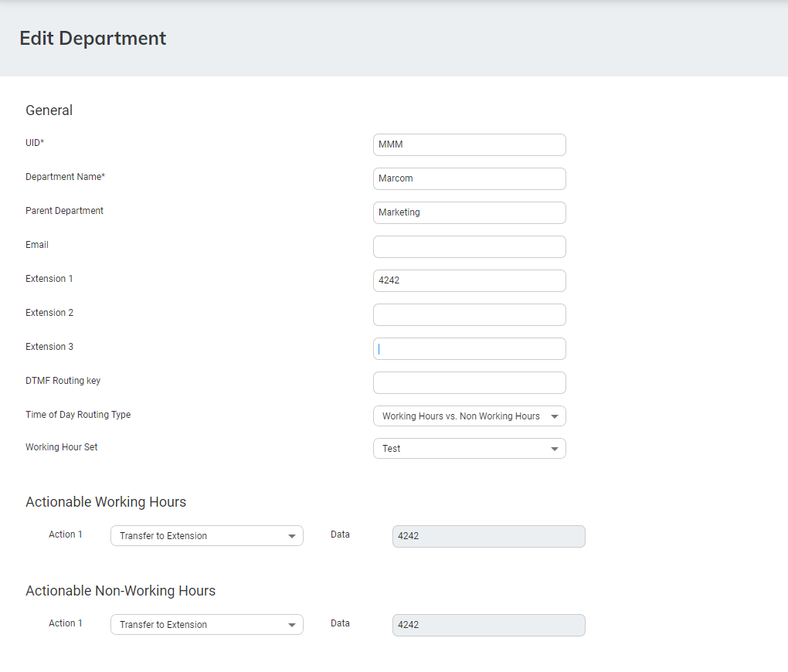The height and width of the screenshot is (672, 788).
Task: Expand the Working Hour Set dropdown
Action: (469, 449)
